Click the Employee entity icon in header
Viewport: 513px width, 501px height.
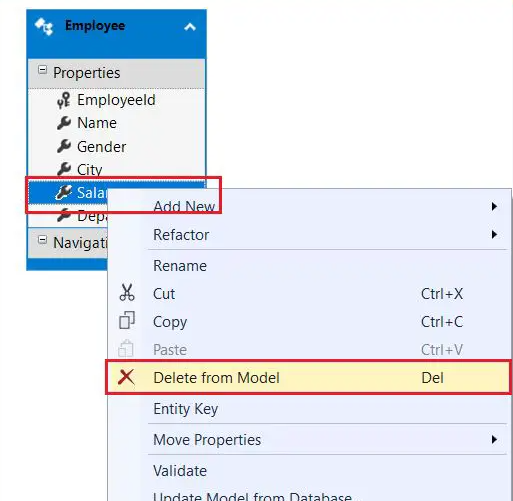pyautogui.click(x=44, y=27)
